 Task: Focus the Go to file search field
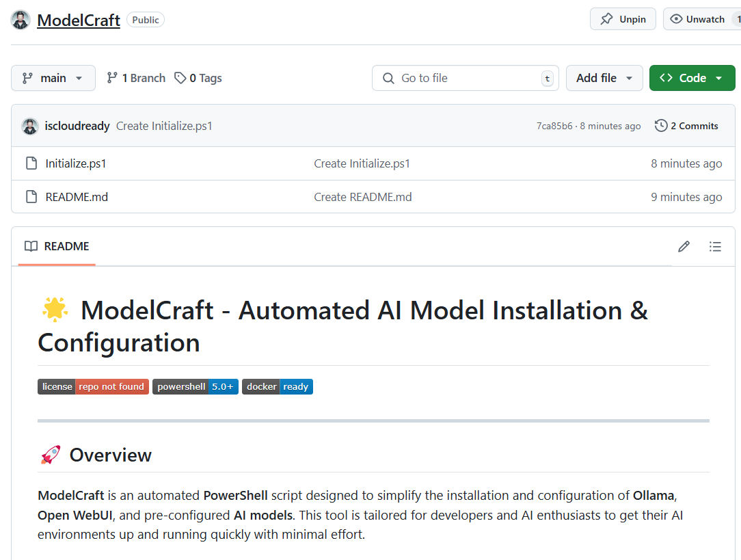(x=465, y=78)
